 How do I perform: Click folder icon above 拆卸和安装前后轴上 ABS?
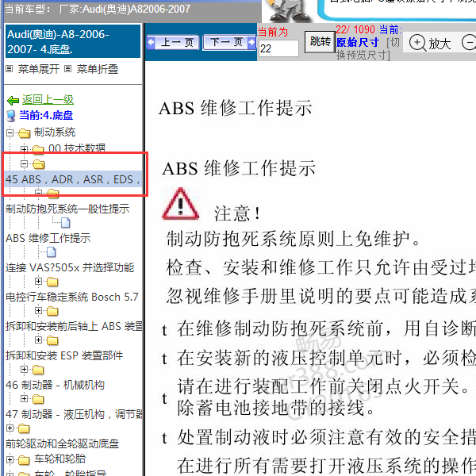click(52, 311)
